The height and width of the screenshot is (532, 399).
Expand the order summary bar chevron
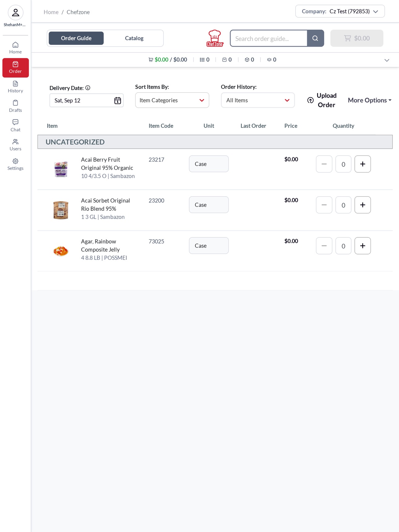coord(387,60)
